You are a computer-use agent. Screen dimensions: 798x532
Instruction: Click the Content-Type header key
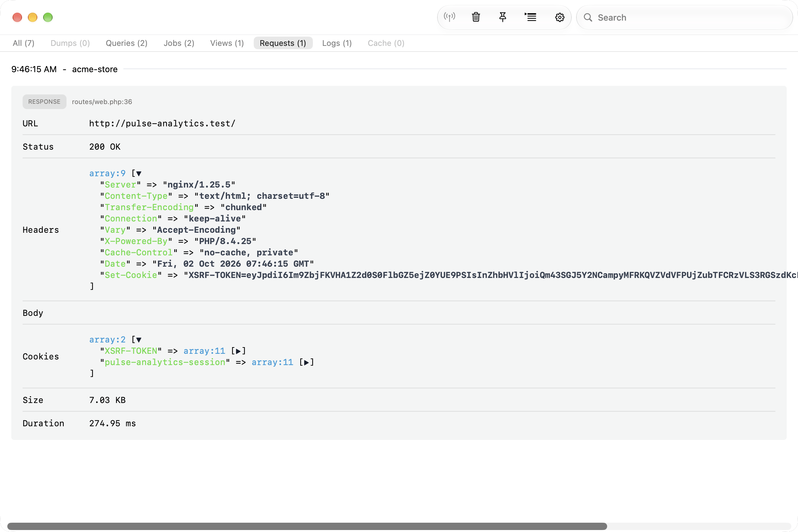click(x=136, y=196)
